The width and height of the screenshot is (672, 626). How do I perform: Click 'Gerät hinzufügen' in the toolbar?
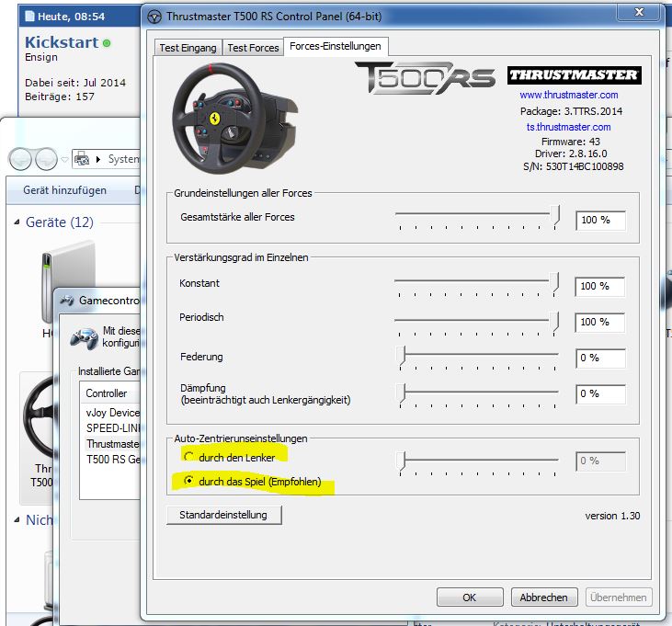click(64, 190)
